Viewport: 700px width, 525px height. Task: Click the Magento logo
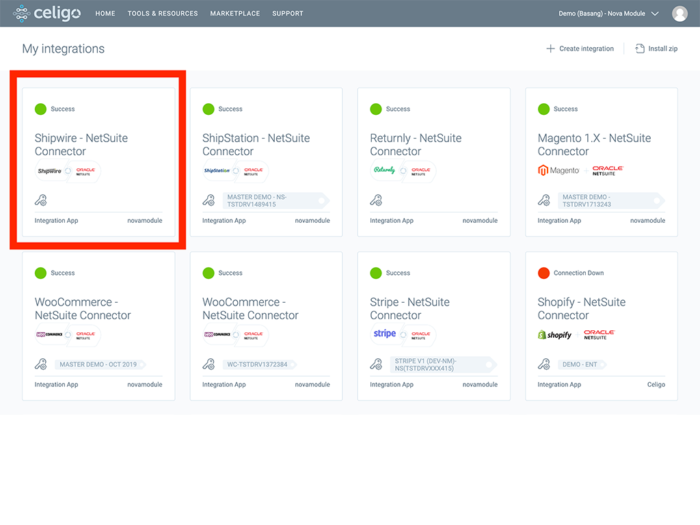pyautogui.click(x=558, y=170)
